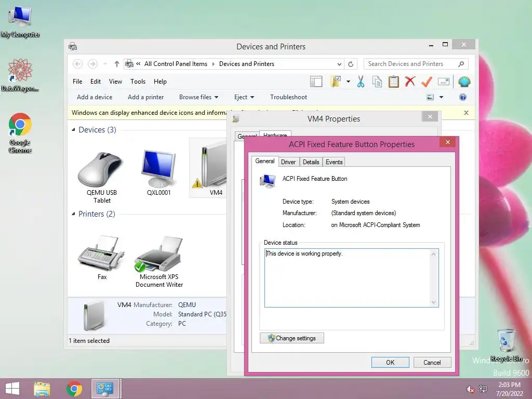Screen dimensions: 532x399
Task: Click the Device status scrollbar down arrow
Action: (x=434, y=302)
